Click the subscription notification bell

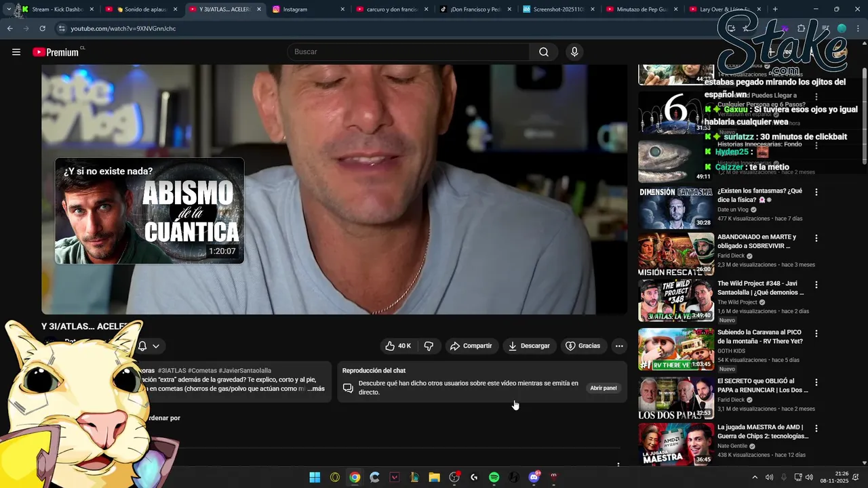142,346
